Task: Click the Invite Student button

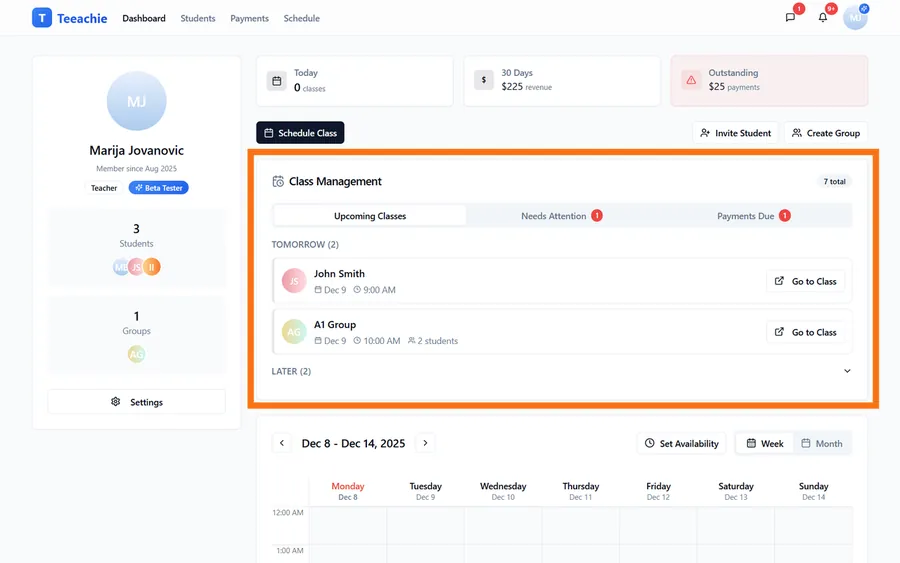Action: pyautogui.click(x=735, y=133)
